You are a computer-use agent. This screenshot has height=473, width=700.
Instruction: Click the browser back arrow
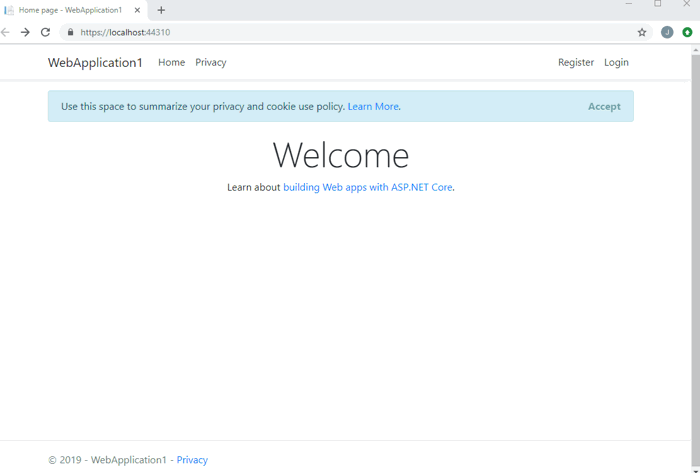click(x=6, y=32)
